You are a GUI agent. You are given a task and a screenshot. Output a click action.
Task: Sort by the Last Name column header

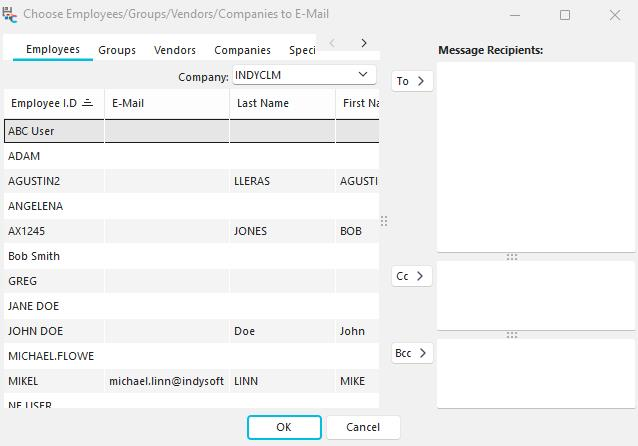click(x=282, y=103)
